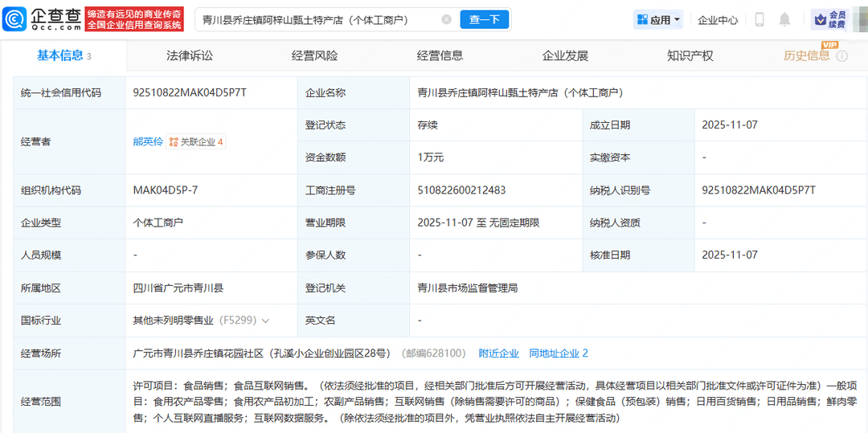Switch to the 知识产权 tab

click(690, 55)
